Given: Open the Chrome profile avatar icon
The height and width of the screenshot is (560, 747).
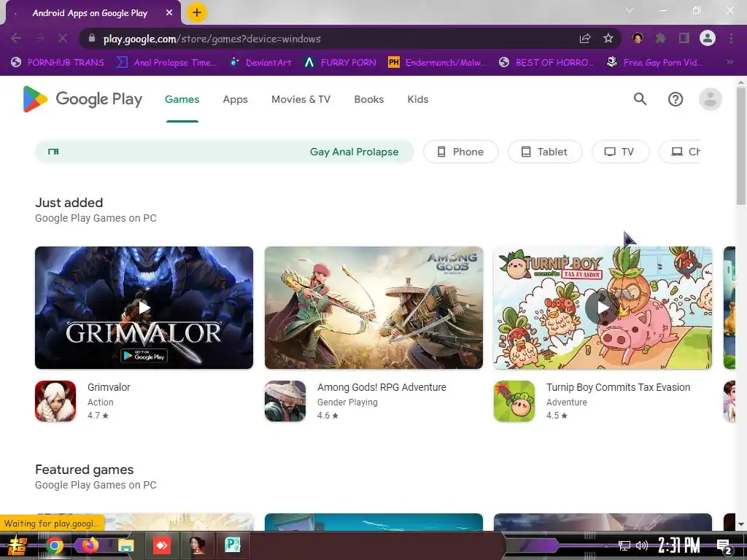Looking at the screenshot, I should 708,38.
